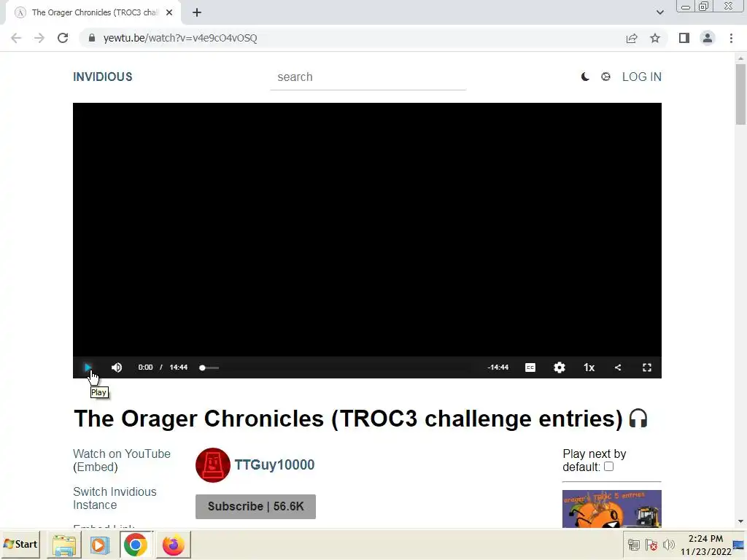Screen dimensions: 747x560
Task: Launch Firefox from the taskbar
Action: click(x=173, y=545)
